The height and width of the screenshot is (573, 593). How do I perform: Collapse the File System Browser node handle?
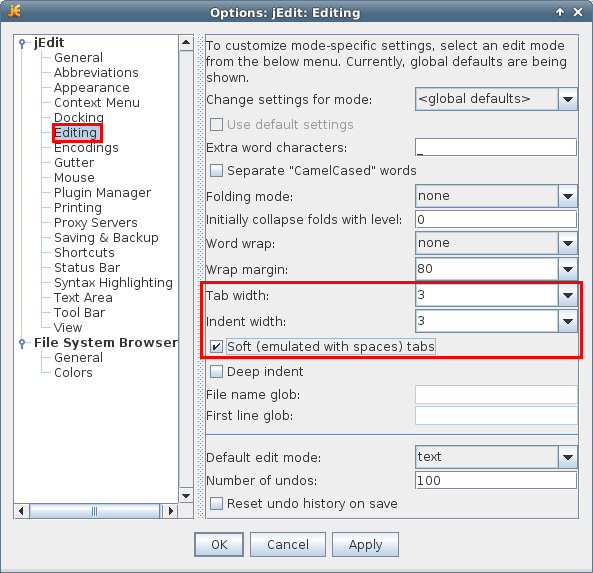coord(22,343)
